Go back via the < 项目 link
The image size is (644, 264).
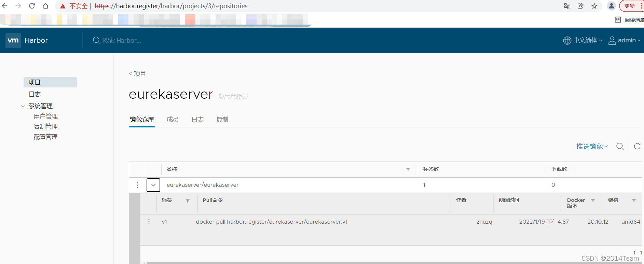[x=137, y=74]
